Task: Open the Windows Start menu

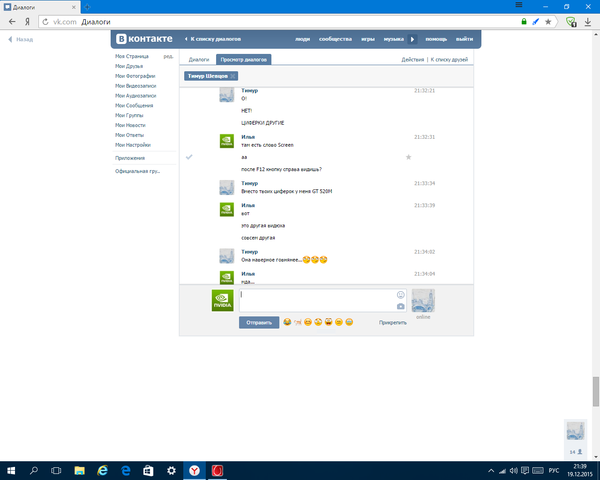Action: point(10,469)
